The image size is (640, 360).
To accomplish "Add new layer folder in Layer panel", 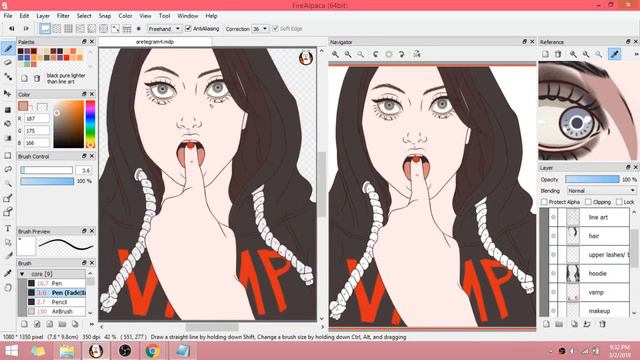I will click(559, 324).
